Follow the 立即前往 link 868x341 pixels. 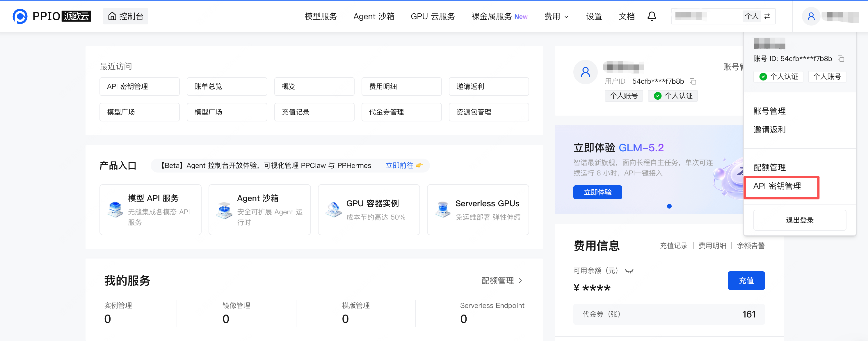[404, 166]
